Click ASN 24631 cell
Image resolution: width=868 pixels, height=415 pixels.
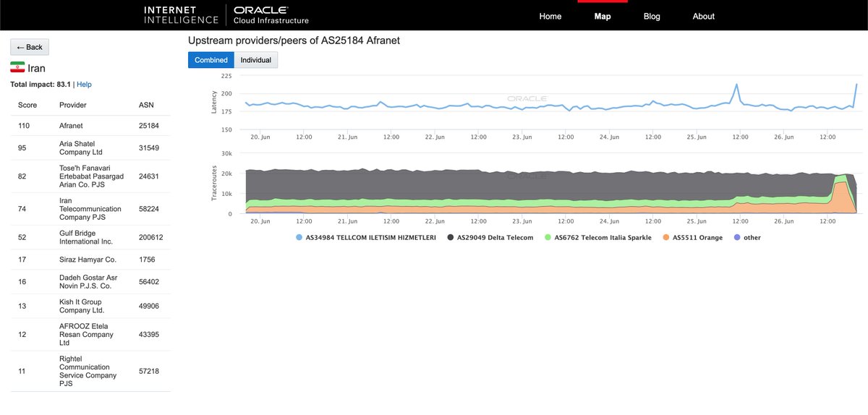tap(148, 176)
